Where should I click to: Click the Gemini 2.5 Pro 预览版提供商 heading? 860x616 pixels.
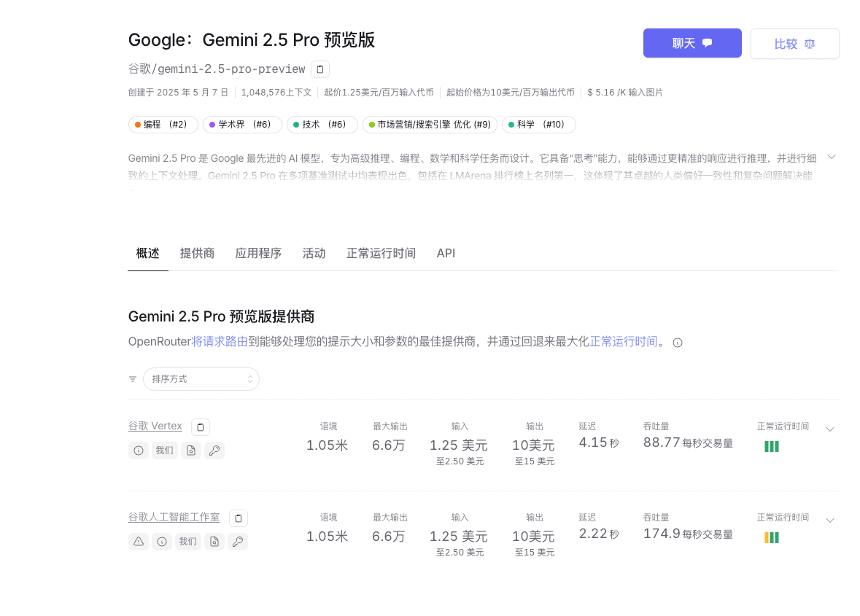[222, 317]
